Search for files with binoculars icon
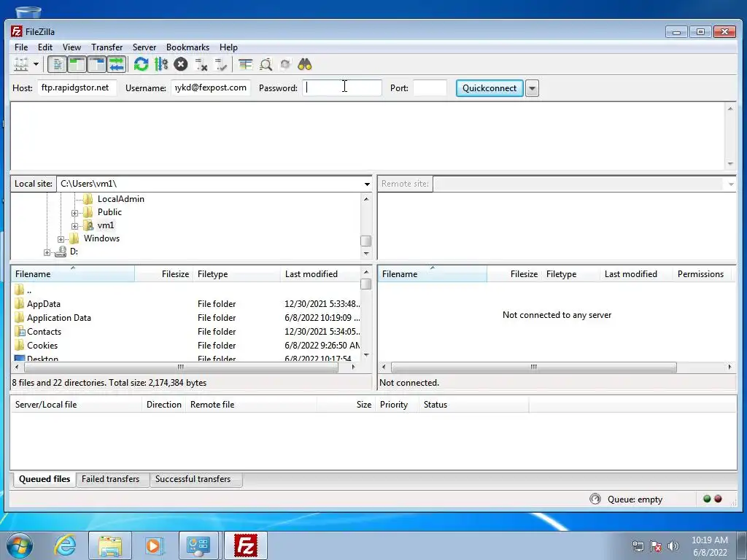This screenshot has height=560, width=747. coord(304,64)
